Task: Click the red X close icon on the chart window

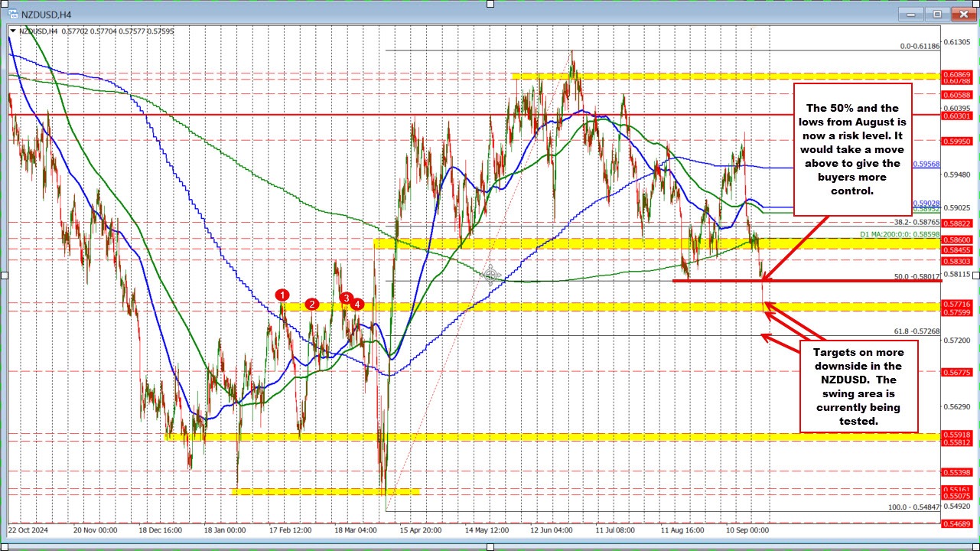Action: coord(962,14)
